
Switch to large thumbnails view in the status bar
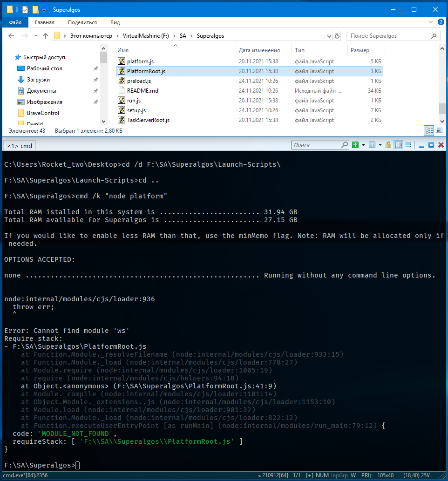coord(439,130)
